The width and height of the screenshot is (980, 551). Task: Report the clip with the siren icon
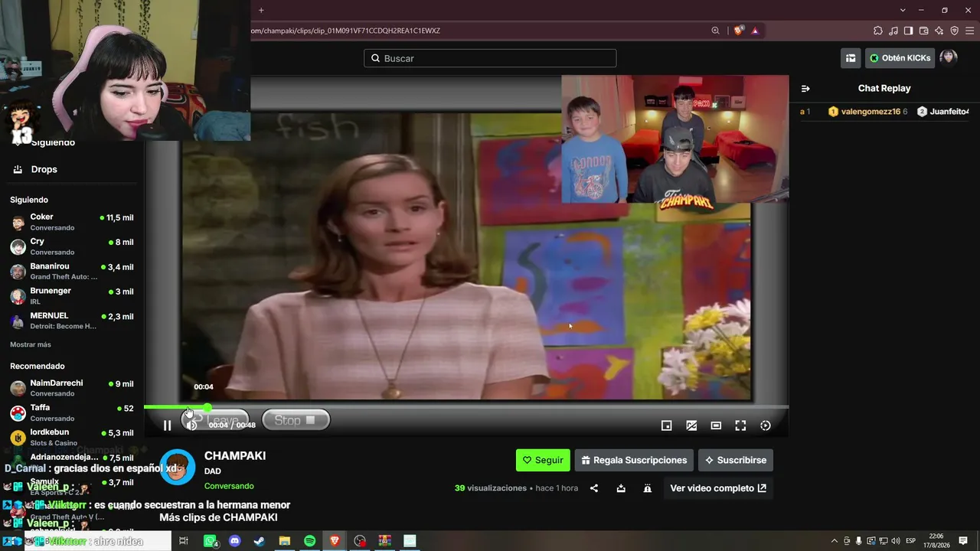[648, 488]
